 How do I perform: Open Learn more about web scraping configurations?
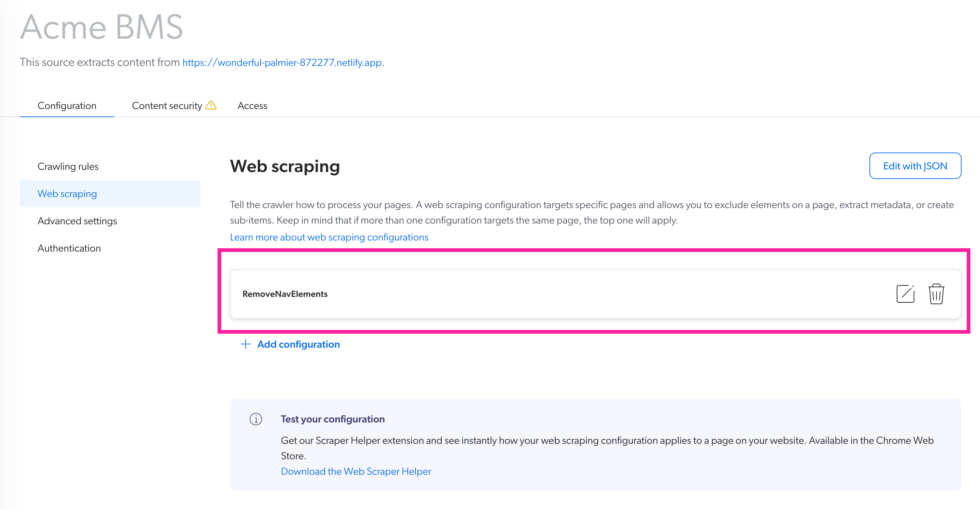pyautogui.click(x=329, y=237)
